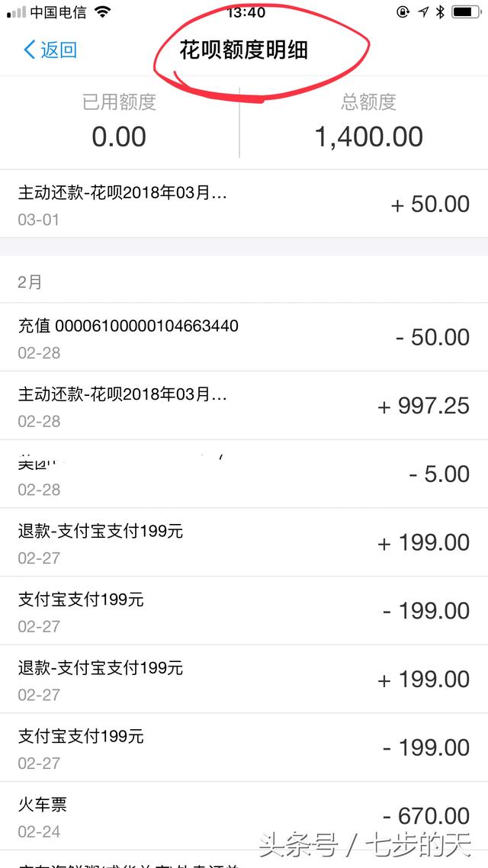Tap the 已用额度 0.00 panel
Viewport: 488px width, 868px height.
[x=119, y=122]
